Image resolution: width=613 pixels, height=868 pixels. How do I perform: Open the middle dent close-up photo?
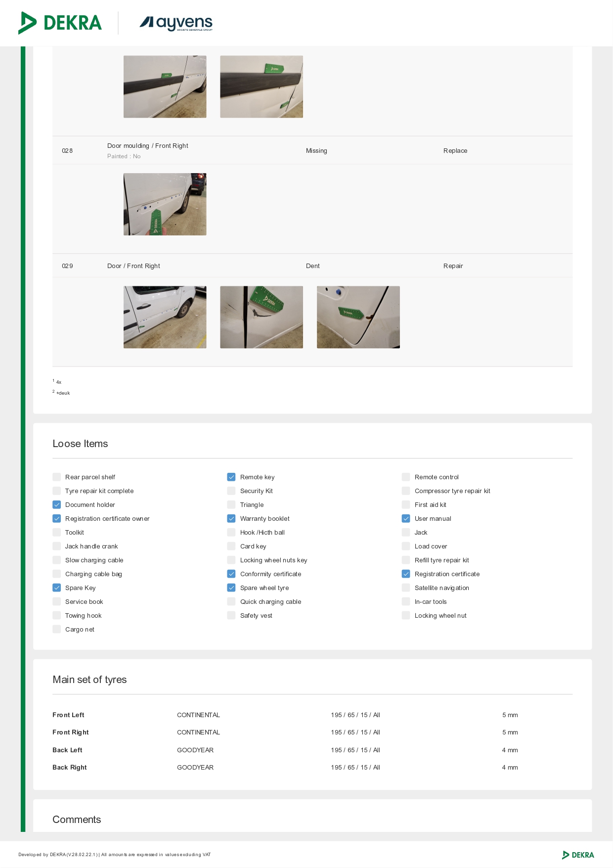click(262, 317)
